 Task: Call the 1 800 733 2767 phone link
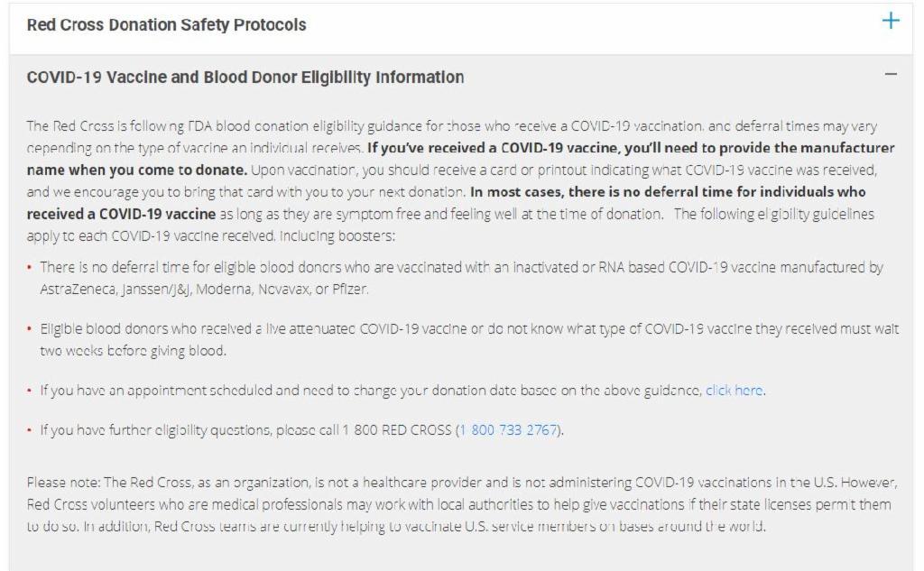[509, 429]
